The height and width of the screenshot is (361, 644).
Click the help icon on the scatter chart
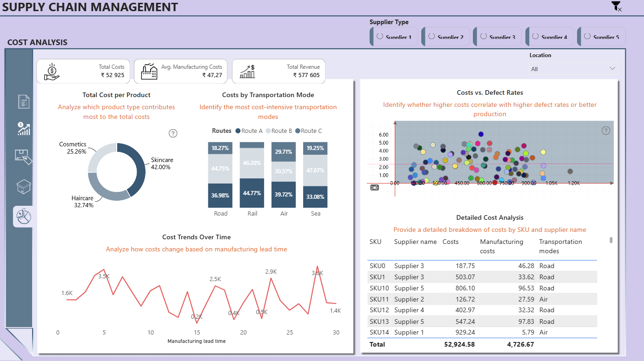click(606, 131)
